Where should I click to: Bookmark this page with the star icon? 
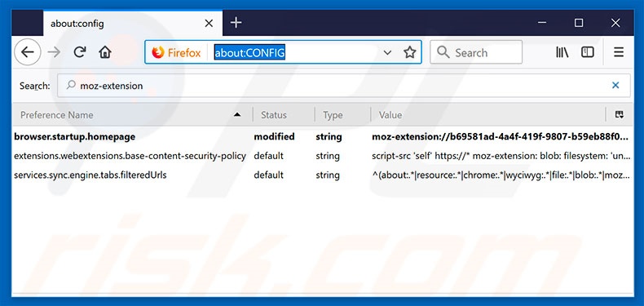[x=409, y=53]
